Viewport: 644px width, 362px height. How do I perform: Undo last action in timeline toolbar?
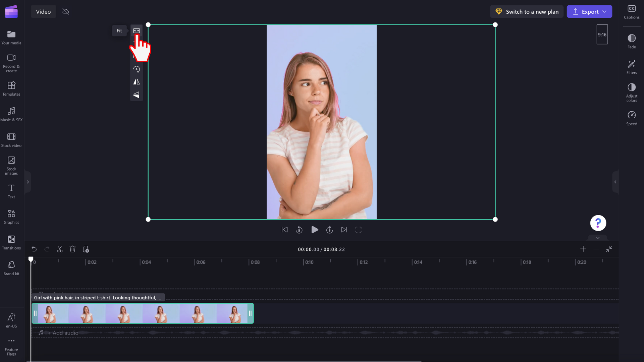tap(34, 249)
